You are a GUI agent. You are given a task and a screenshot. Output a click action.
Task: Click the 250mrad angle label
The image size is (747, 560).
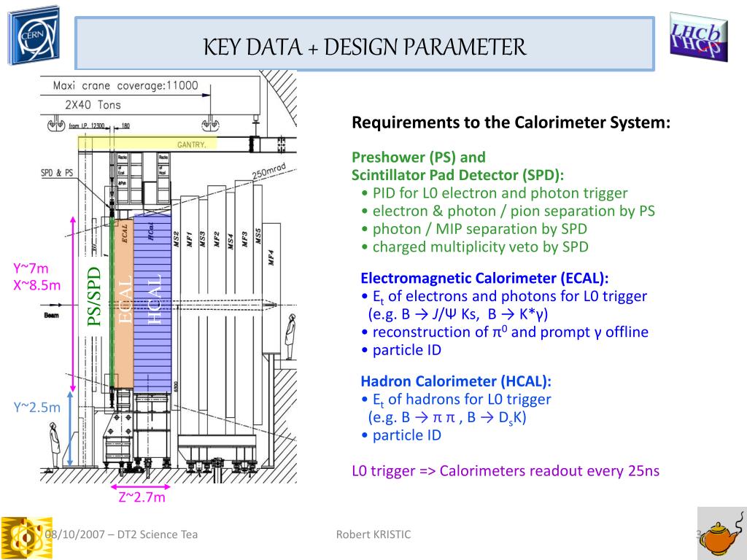[x=269, y=171]
